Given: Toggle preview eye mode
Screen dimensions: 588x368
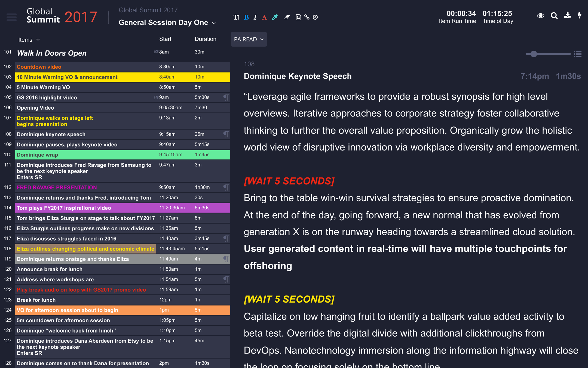Looking at the screenshot, I should point(541,16).
